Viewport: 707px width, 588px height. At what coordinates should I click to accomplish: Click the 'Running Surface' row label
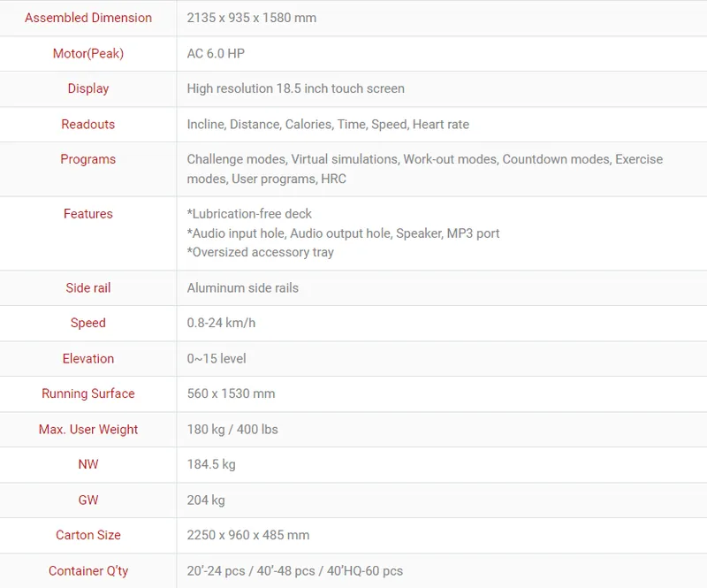(88, 393)
